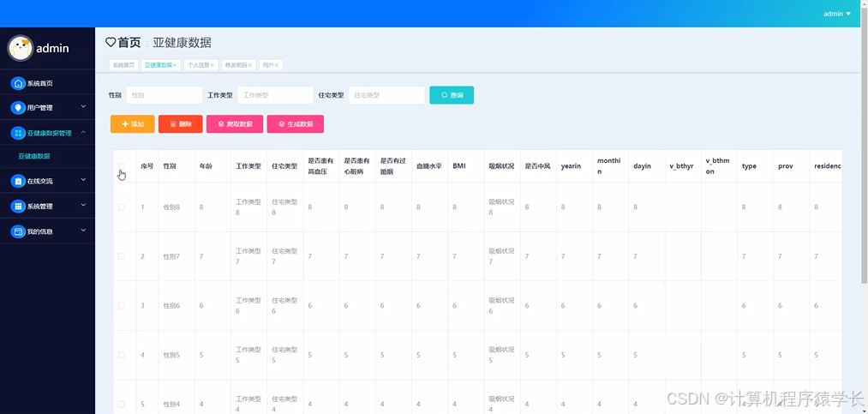Focus the 住宅类型 filter input

click(x=387, y=95)
